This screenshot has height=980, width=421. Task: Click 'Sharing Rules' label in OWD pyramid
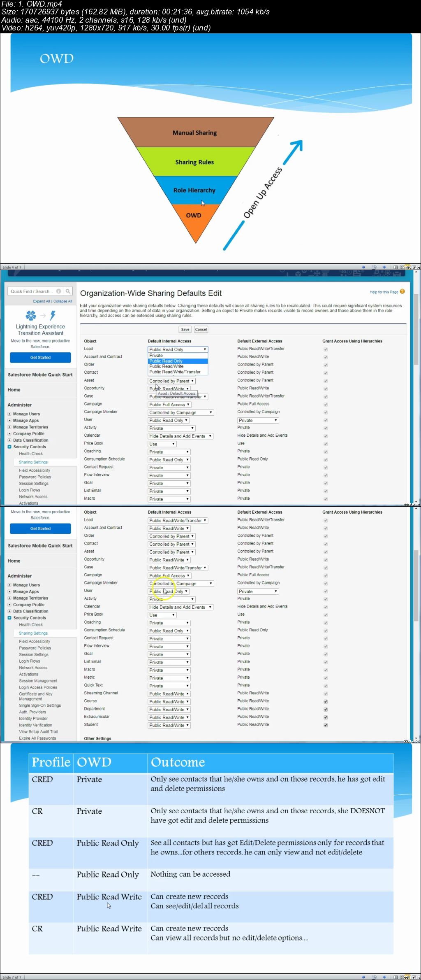(x=194, y=162)
